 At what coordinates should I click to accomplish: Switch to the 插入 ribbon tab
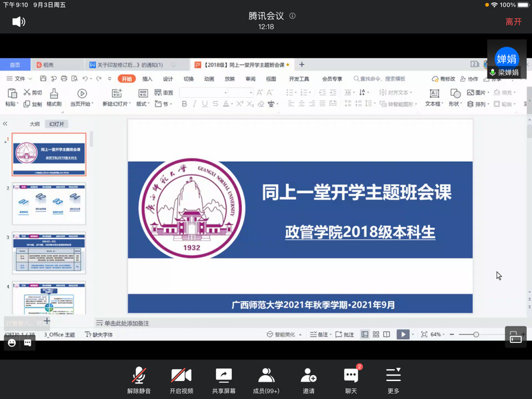point(147,79)
